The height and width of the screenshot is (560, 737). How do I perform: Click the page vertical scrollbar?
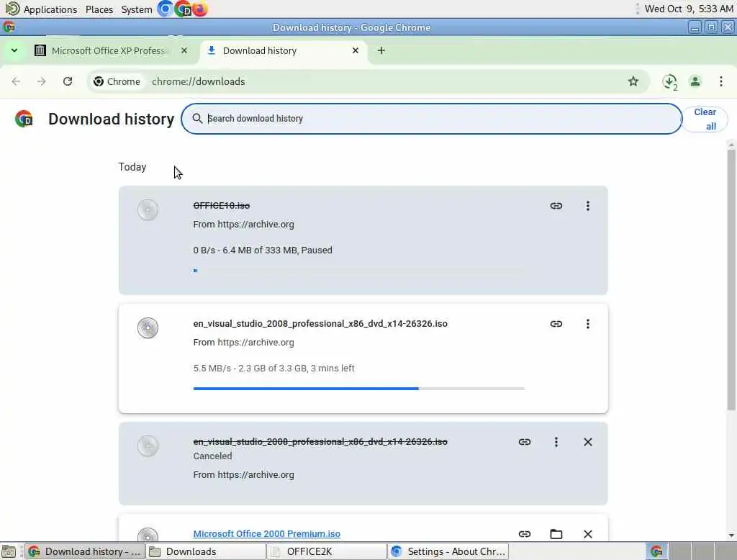731,280
